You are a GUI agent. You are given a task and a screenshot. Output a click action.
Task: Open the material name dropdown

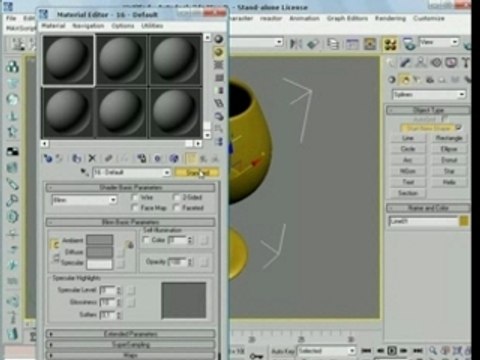[166, 173]
